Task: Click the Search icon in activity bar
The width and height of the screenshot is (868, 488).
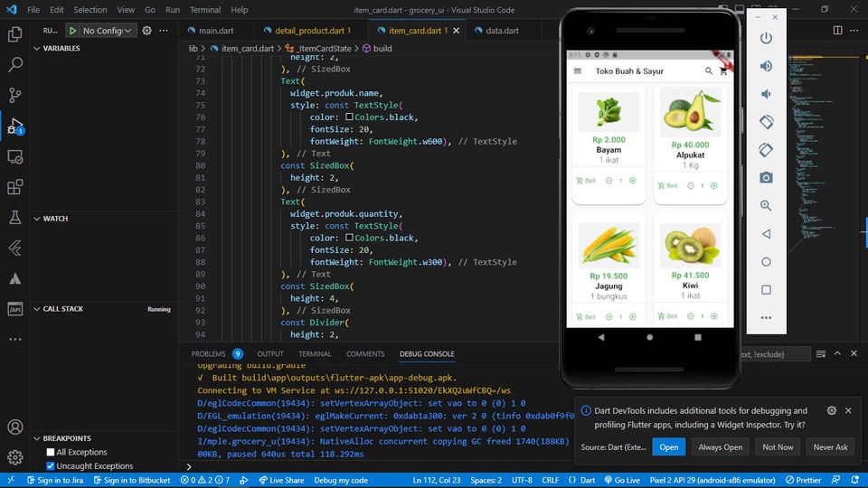Action: coord(14,65)
